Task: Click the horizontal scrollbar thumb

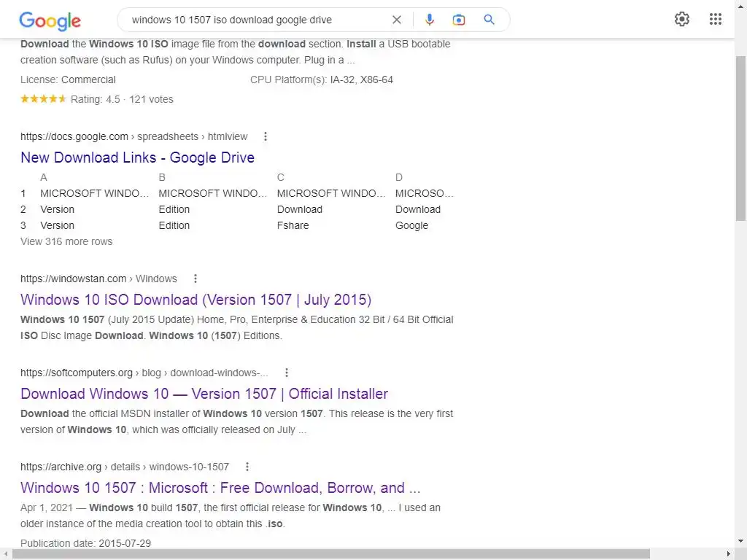Action: pyautogui.click(x=331, y=554)
